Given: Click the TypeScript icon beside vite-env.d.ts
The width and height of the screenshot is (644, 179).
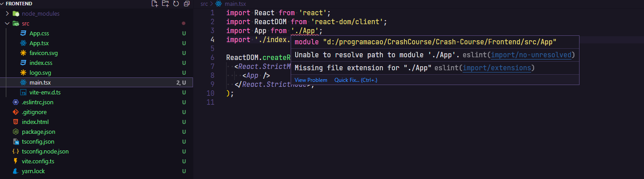Looking at the screenshot, I should coord(23,92).
